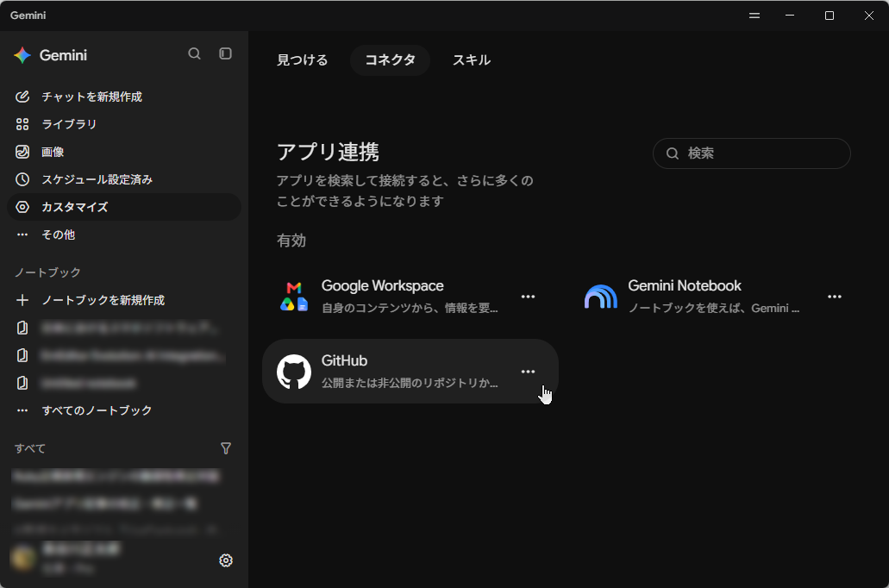Click the GitHub octocat icon
Screen dimensions: 889x588
(294, 372)
